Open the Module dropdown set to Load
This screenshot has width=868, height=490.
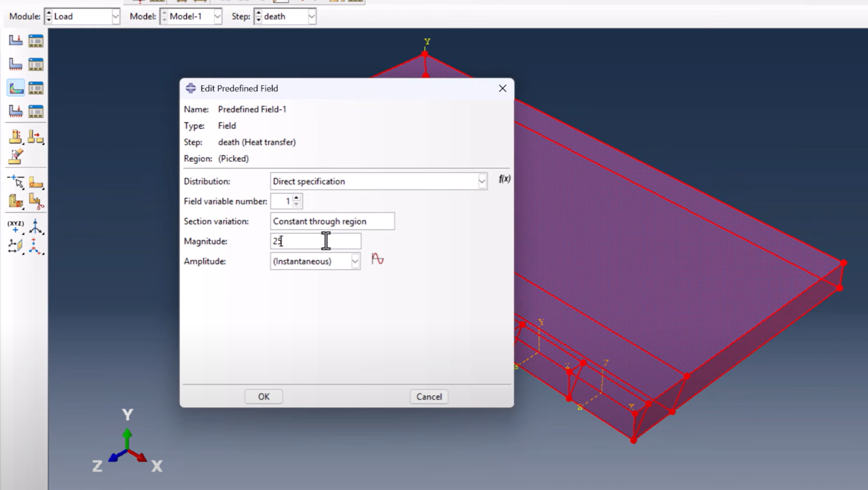(x=115, y=16)
